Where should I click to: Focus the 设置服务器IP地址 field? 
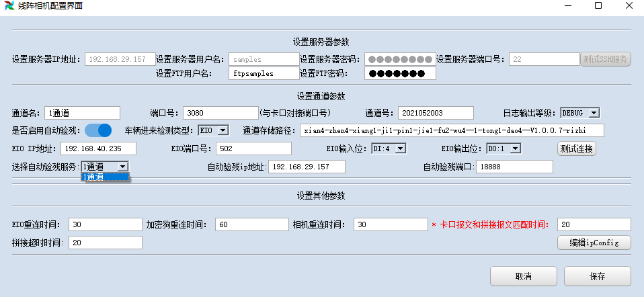click(120, 59)
